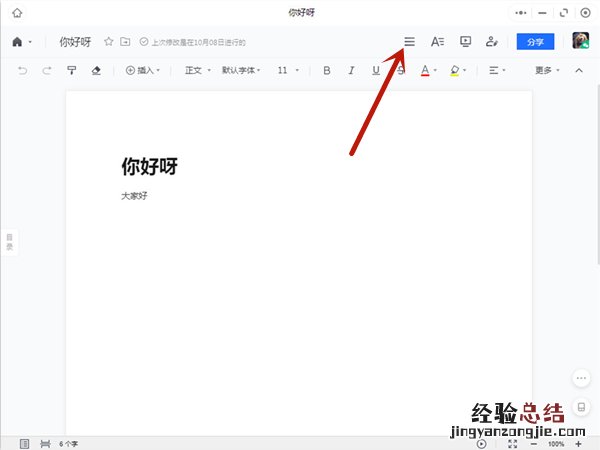The height and width of the screenshot is (450, 600).
Task: Star this document as favorite
Action: pyautogui.click(x=109, y=42)
